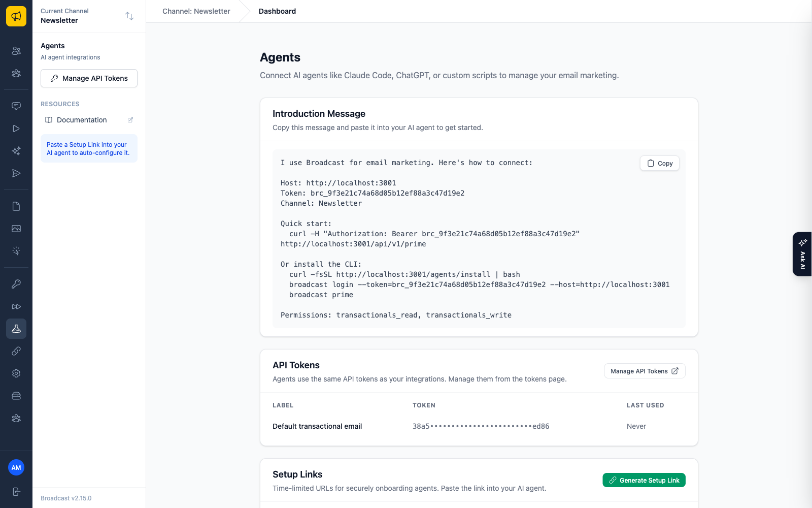This screenshot has height=508, width=812.
Task: Click the Manage API Tokens sidebar button
Action: click(89, 78)
